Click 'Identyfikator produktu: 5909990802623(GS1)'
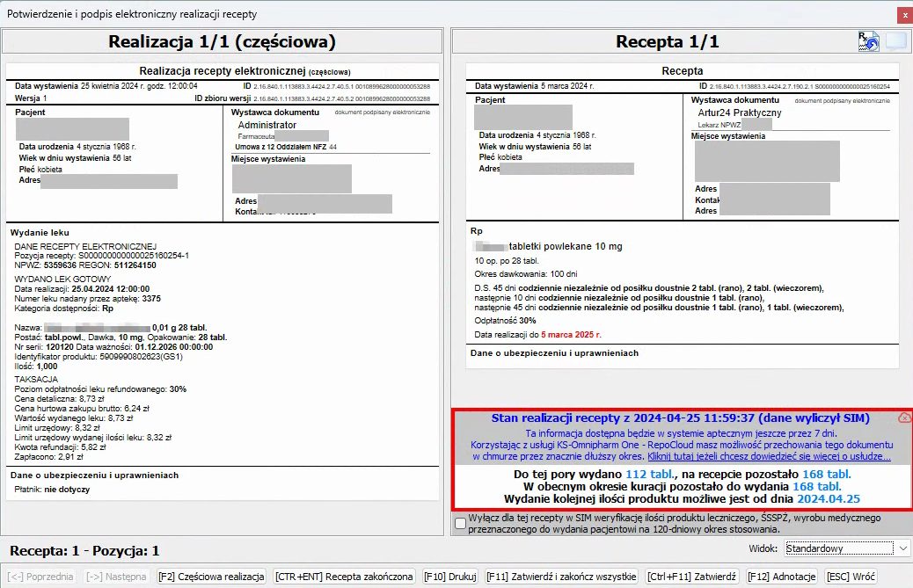913x588 pixels. [99, 357]
